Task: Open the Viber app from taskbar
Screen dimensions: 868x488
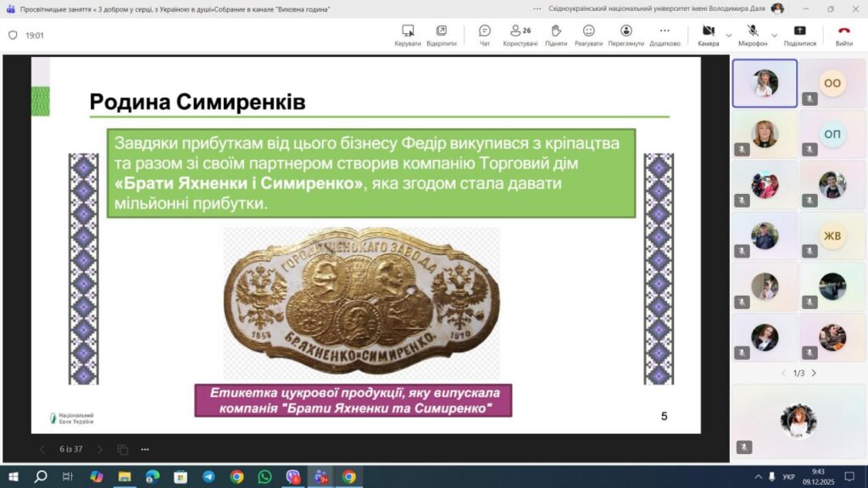Action: (292, 476)
